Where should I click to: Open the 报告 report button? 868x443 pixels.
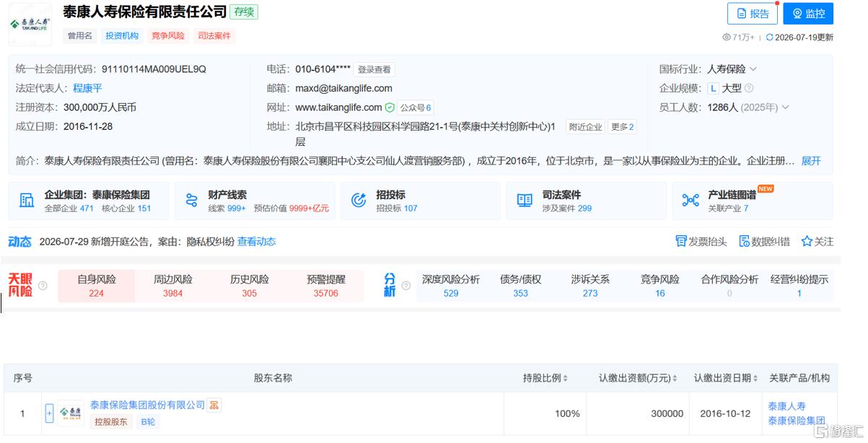[752, 14]
